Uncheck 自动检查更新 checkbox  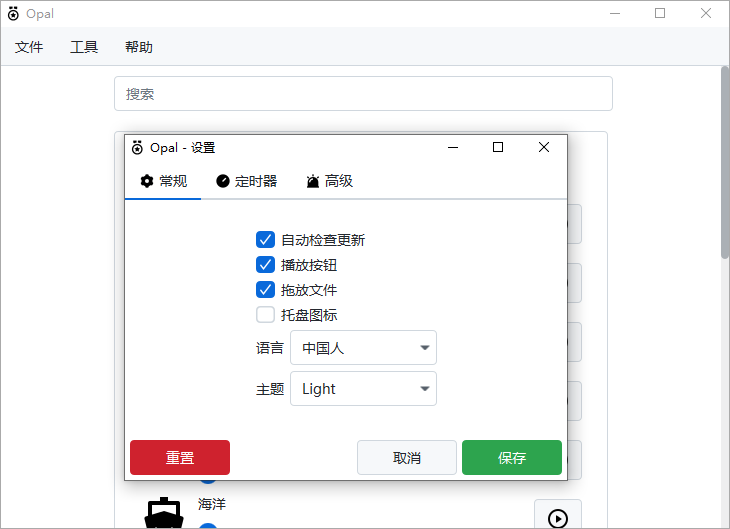[x=265, y=240]
